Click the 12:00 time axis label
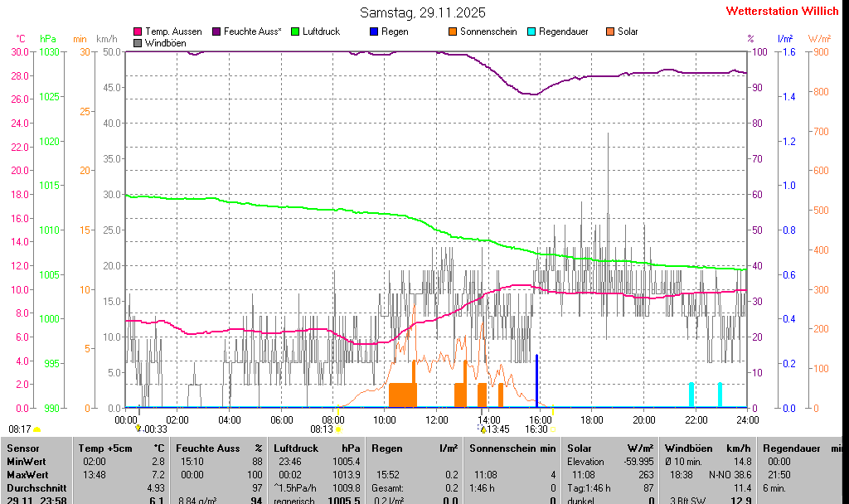Image resolution: width=849 pixels, height=504 pixels. (x=437, y=419)
